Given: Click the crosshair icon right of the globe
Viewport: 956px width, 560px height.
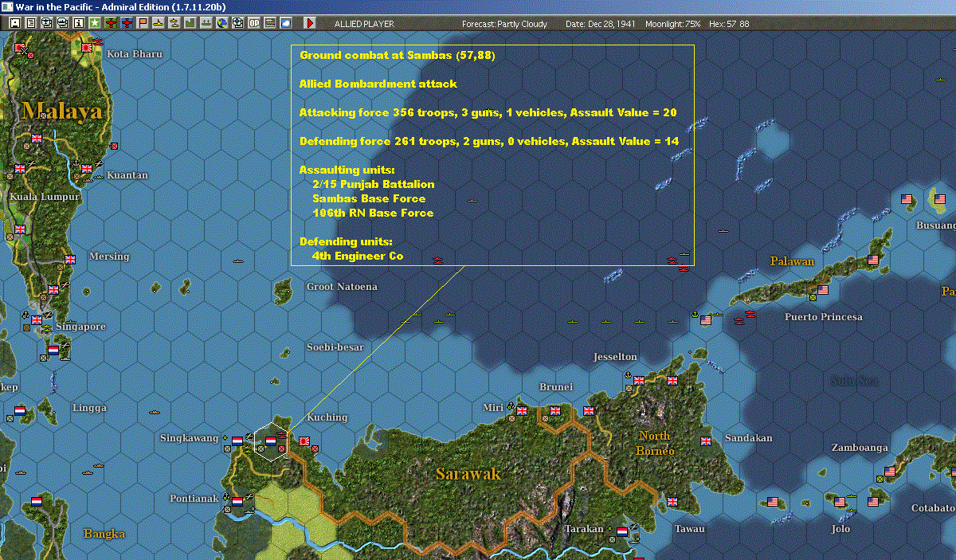Looking at the screenshot, I should (x=238, y=23).
